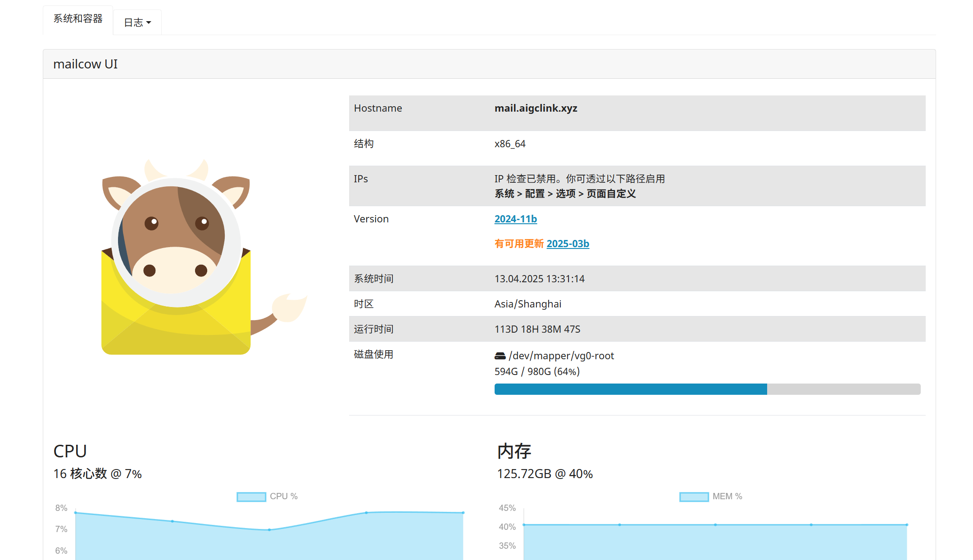Screen dimensions: 973x560
Task: Click the lowest data point on CPU chart
Action: click(269, 530)
